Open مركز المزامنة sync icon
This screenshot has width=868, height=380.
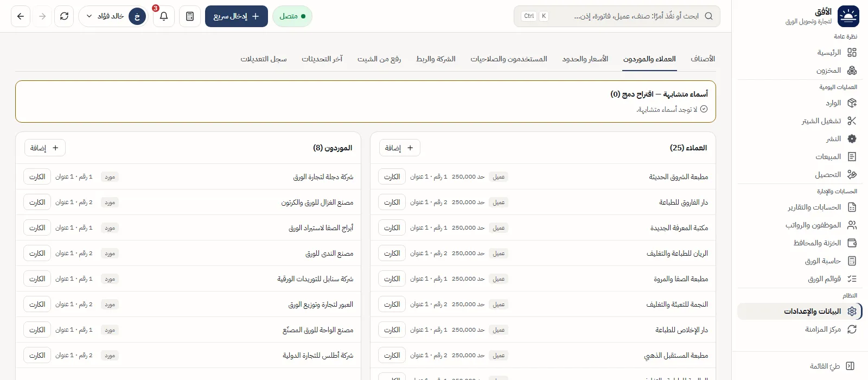852,330
